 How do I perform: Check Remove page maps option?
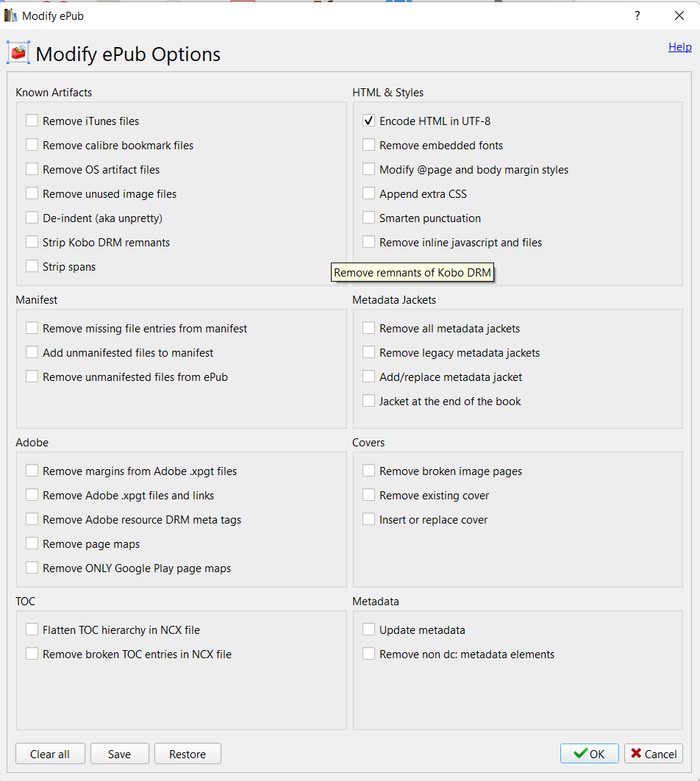click(x=32, y=544)
